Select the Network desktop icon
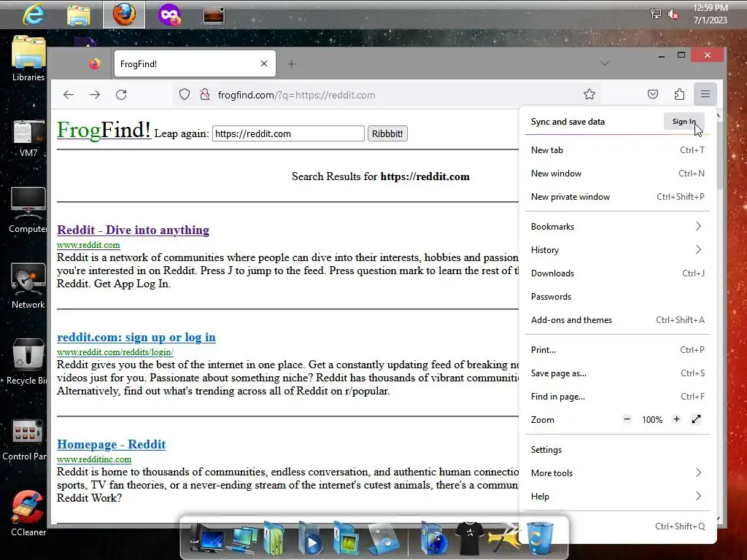This screenshot has height=560, width=747. coord(28,286)
